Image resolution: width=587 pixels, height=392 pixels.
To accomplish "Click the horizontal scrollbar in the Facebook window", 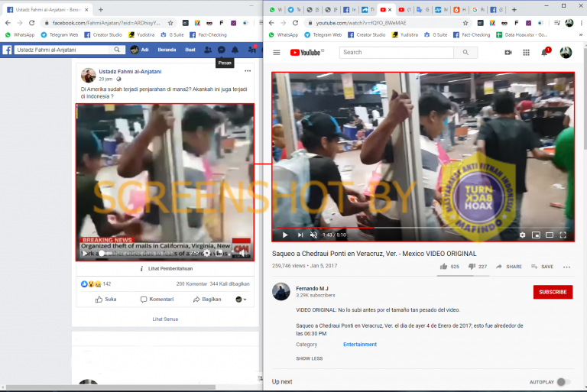I will click(110, 387).
